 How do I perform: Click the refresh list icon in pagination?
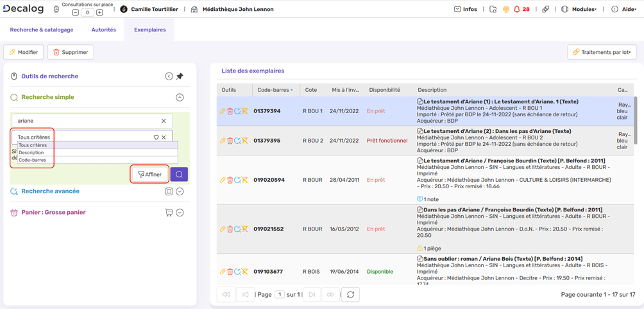point(350,294)
